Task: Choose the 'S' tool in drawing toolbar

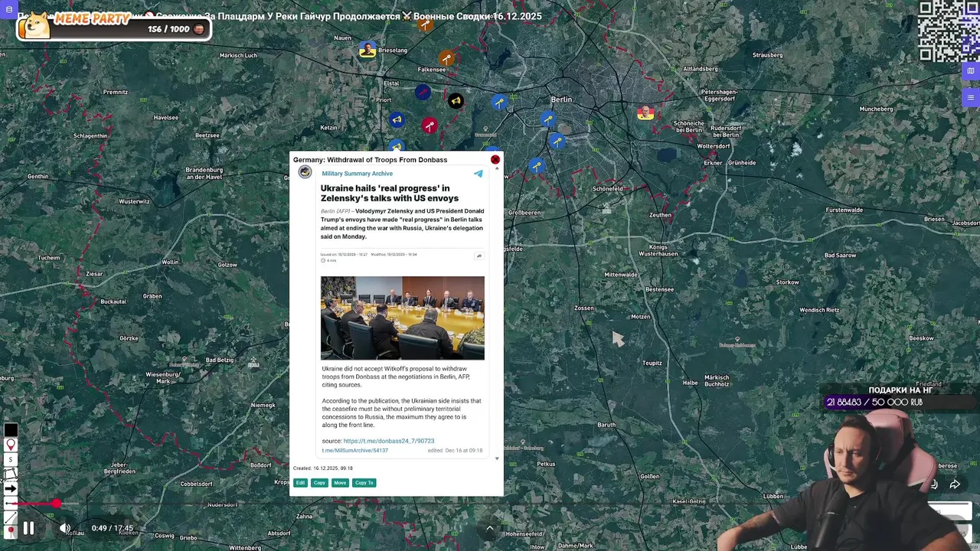Action: point(11,459)
